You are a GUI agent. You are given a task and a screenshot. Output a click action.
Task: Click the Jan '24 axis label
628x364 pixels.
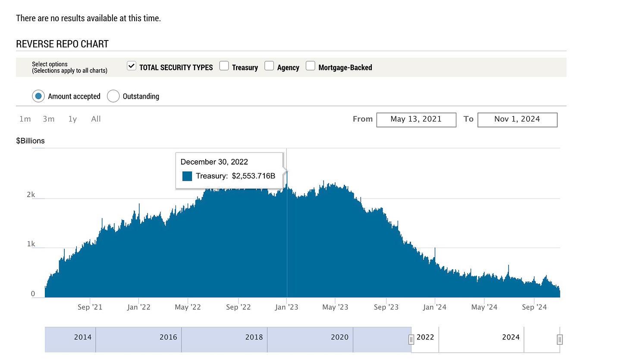coord(434,307)
